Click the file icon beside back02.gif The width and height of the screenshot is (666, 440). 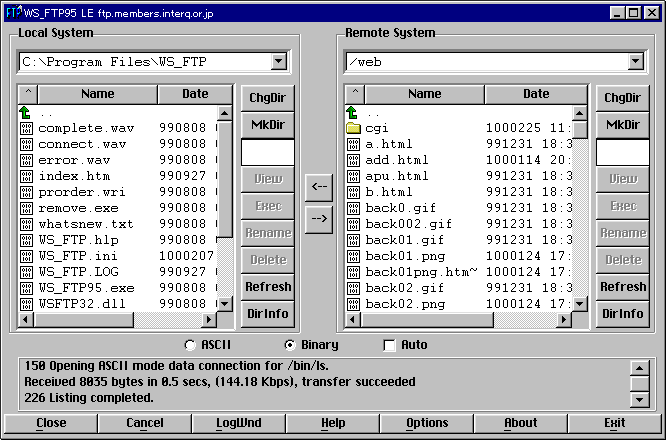coord(353,288)
